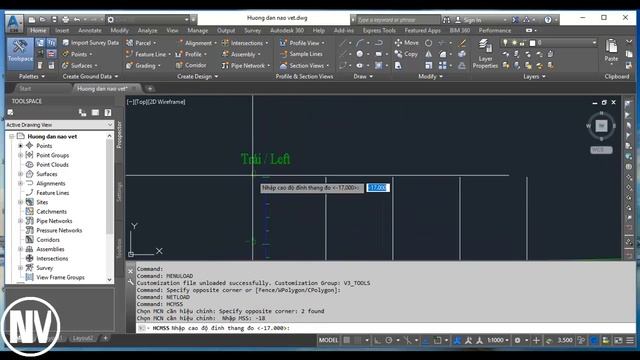Expand the Point Groups node

tap(20, 155)
